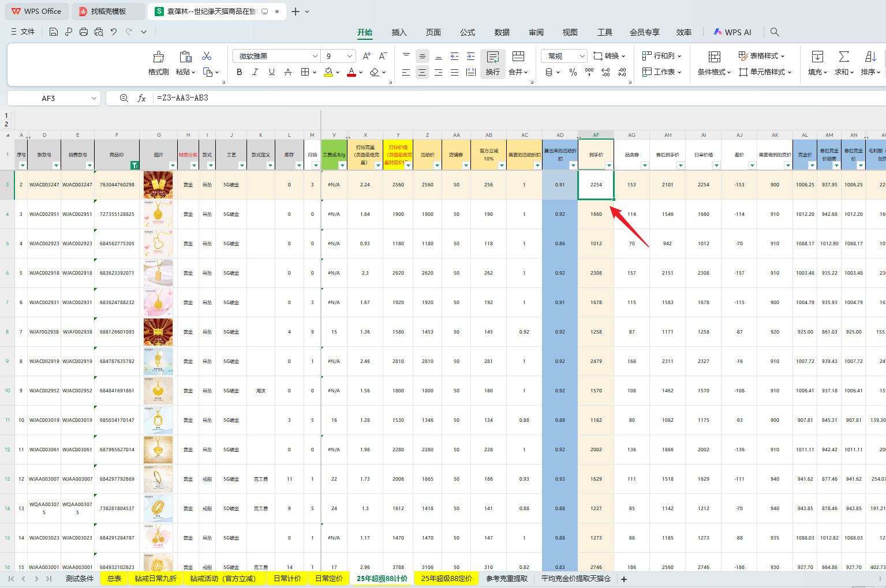Image resolution: width=886 pixels, height=588 pixels.
Task: Toggle wrap text (换行) button
Action: click(492, 62)
